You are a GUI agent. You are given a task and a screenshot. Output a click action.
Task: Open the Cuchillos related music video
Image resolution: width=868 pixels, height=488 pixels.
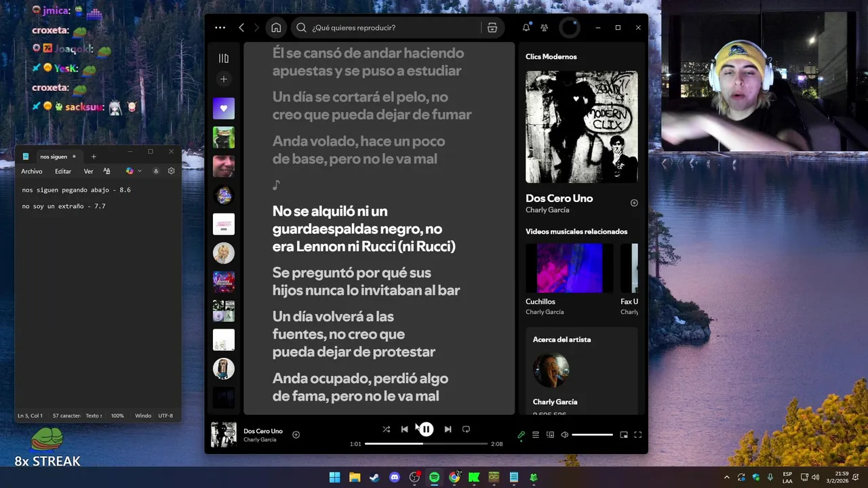(570, 268)
